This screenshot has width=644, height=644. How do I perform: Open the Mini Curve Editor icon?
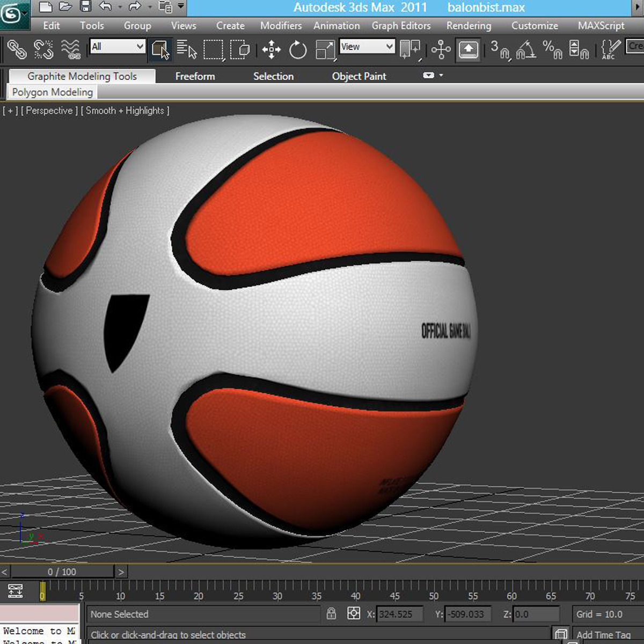[x=15, y=591]
